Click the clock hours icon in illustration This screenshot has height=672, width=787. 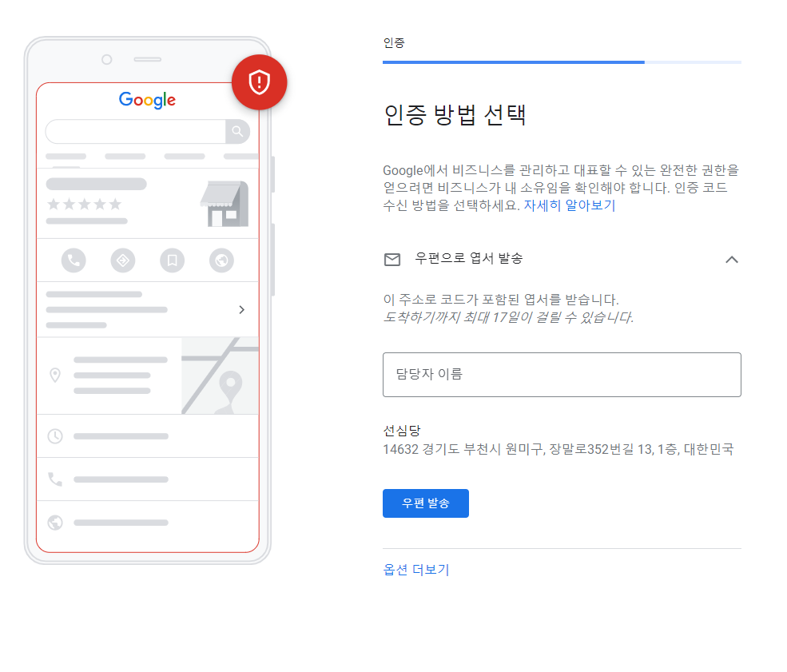pos(55,436)
